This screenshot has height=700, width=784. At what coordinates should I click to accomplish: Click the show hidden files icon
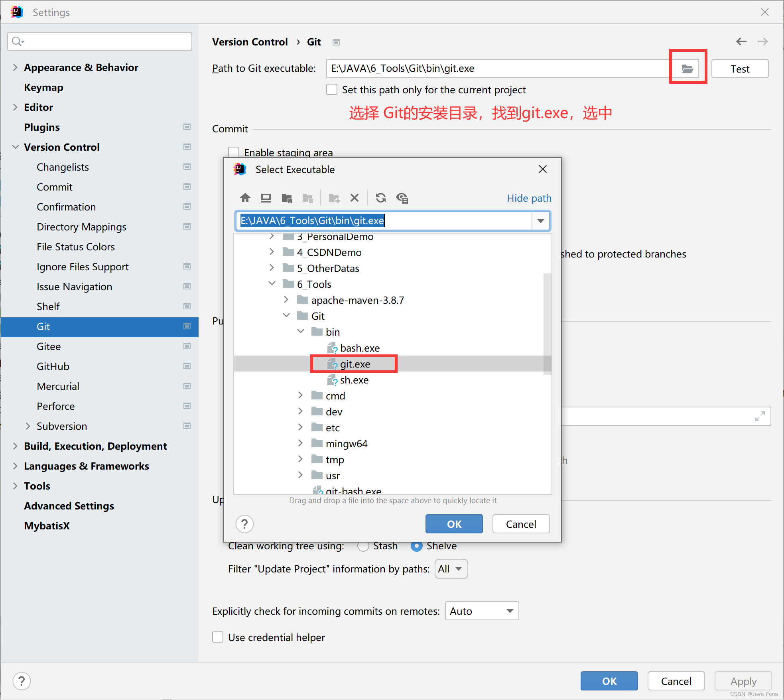point(402,198)
